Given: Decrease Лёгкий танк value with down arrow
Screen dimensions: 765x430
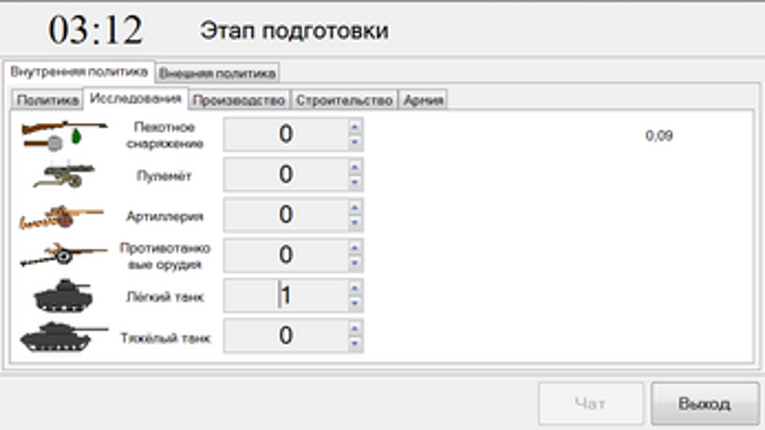Looking at the screenshot, I should click(355, 303).
